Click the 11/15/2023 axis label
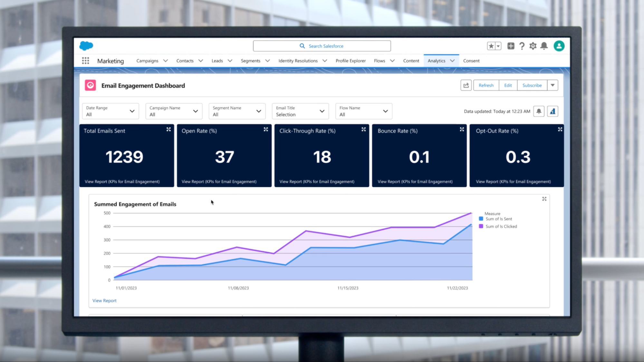The height and width of the screenshot is (362, 644). coord(348,288)
